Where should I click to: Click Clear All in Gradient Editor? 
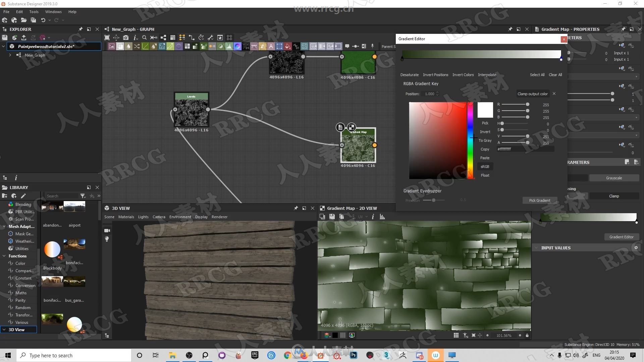[555, 75]
